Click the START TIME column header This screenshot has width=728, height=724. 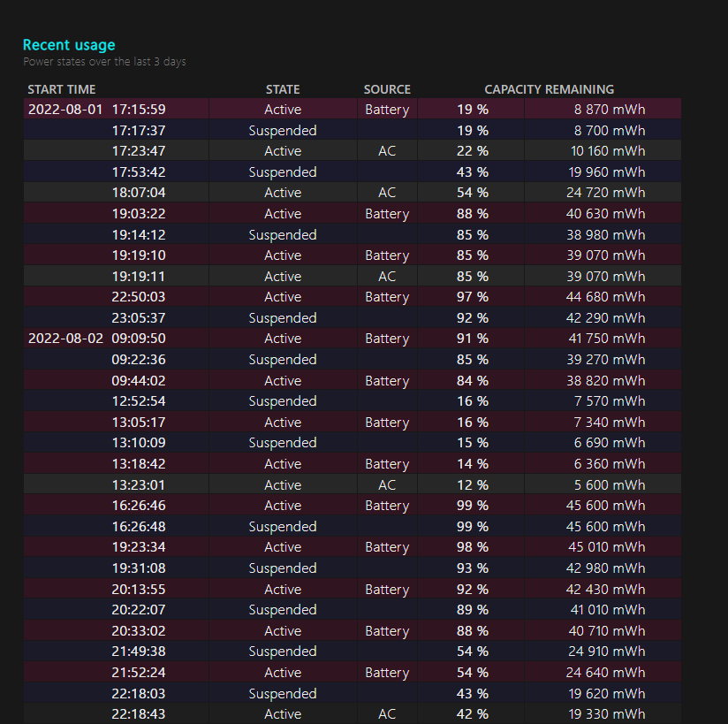[62, 89]
